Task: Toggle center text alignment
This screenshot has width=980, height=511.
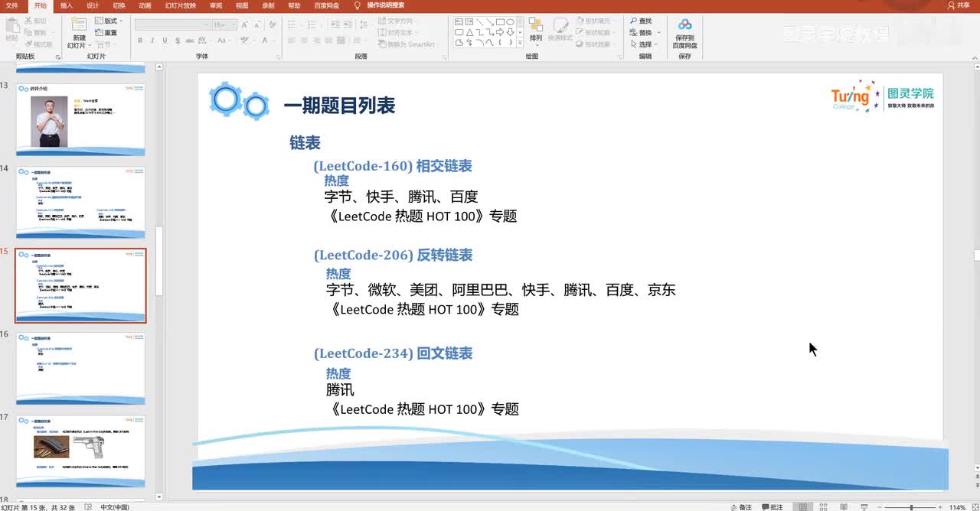Action: coord(304,41)
